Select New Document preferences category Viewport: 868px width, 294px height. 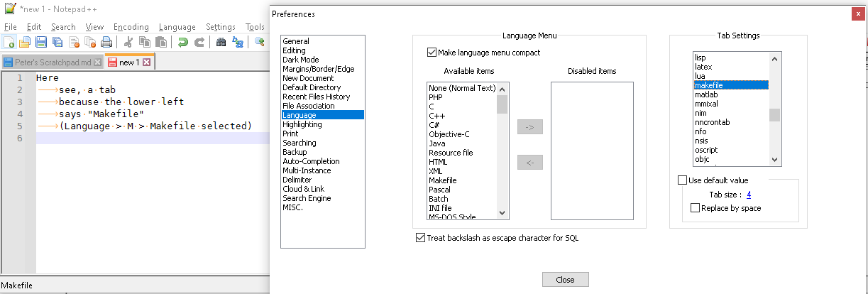point(322,78)
